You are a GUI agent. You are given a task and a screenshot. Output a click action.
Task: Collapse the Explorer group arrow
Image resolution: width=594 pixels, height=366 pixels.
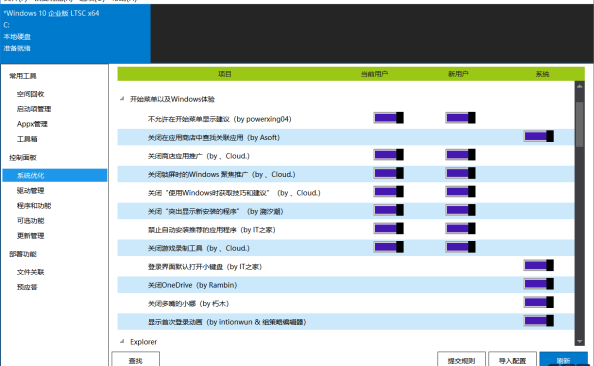point(122,341)
